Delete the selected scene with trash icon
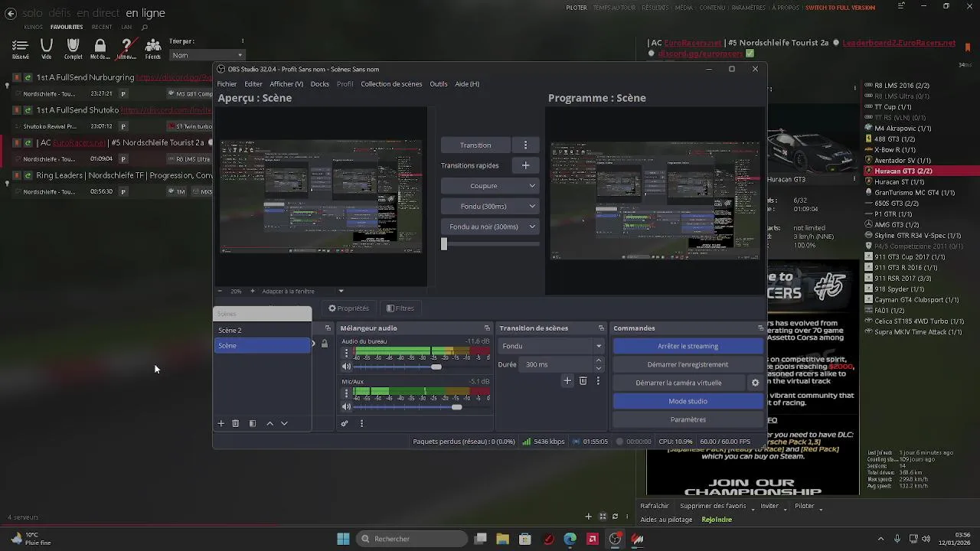The height and width of the screenshot is (551, 980). (x=236, y=423)
